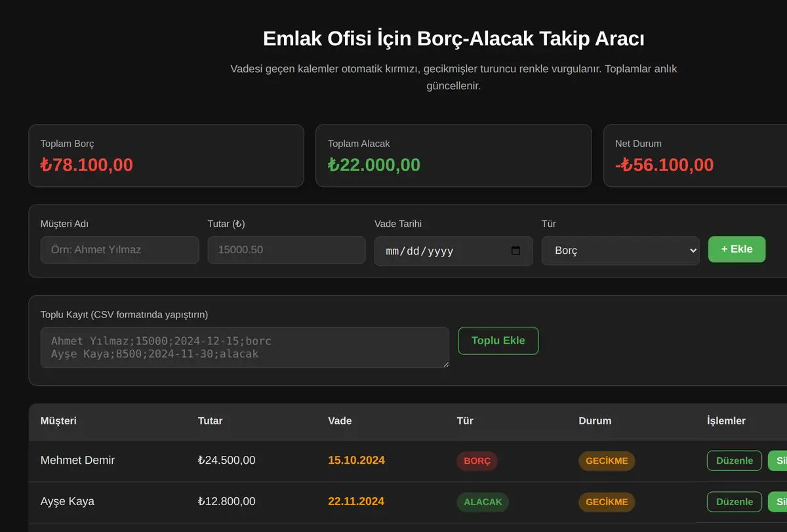The width and height of the screenshot is (787, 532).
Task: Edit the Ayşe Kaya record with Düzenle
Action: pos(735,502)
